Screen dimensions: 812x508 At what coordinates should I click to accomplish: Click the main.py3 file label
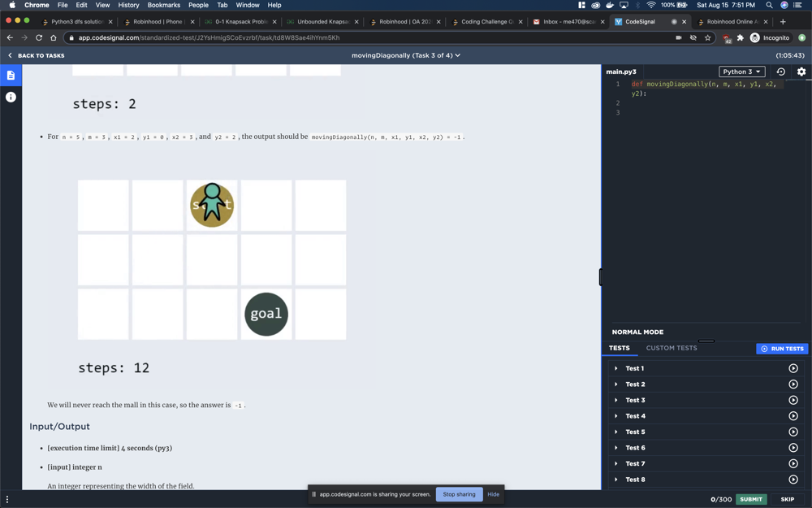(x=621, y=72)
